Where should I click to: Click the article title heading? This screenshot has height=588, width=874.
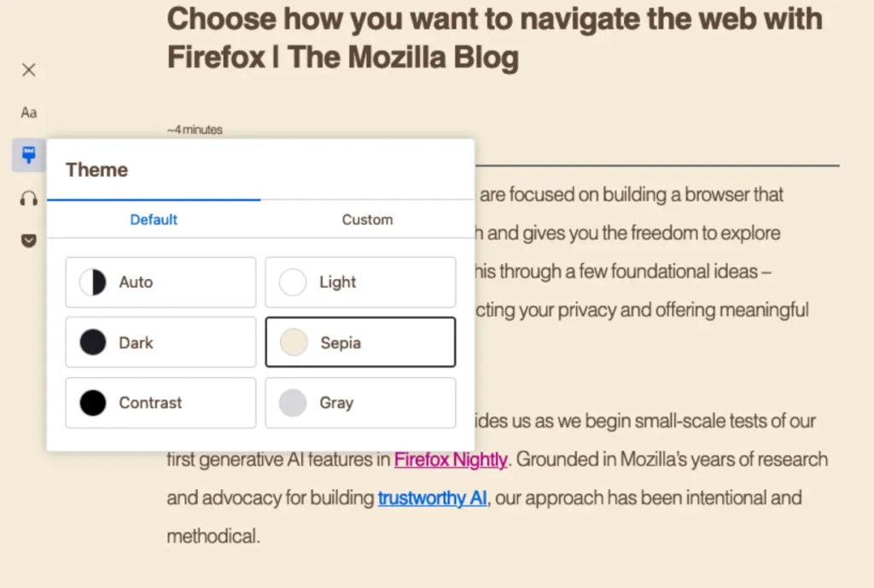click(494, 38)
